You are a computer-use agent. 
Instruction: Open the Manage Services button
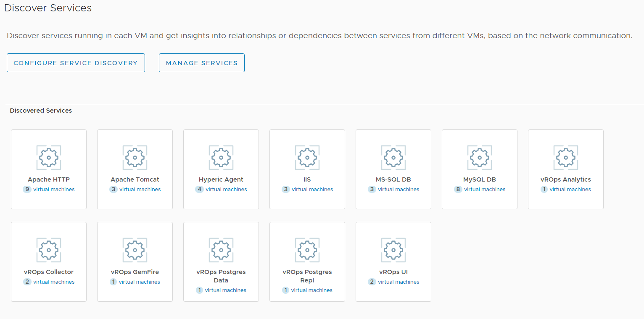point(202,63)
